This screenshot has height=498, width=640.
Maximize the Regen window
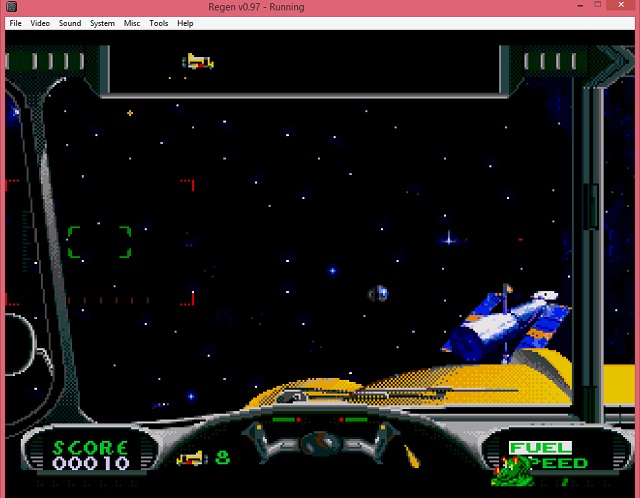598,5
